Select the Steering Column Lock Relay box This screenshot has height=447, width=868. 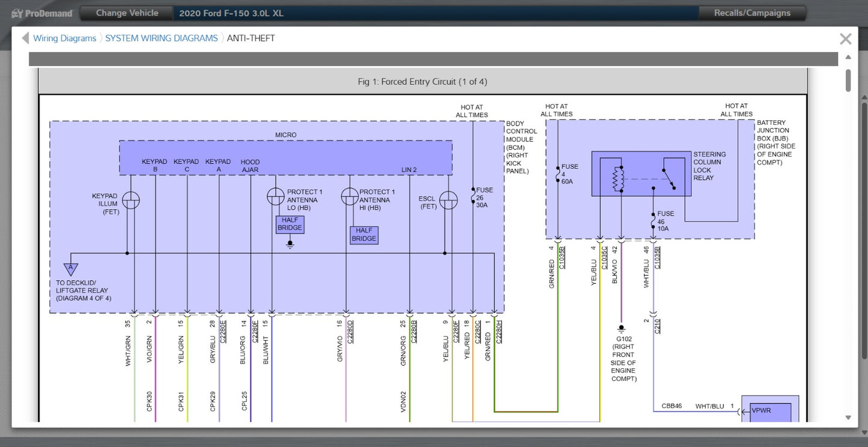pyautogui.click(x=639, y=174)
